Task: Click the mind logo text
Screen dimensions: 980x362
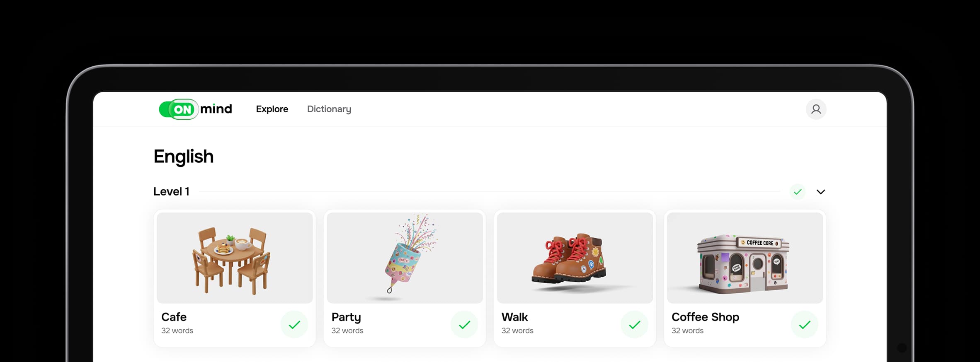Action: pyautogui.click(x=216, y=109)
